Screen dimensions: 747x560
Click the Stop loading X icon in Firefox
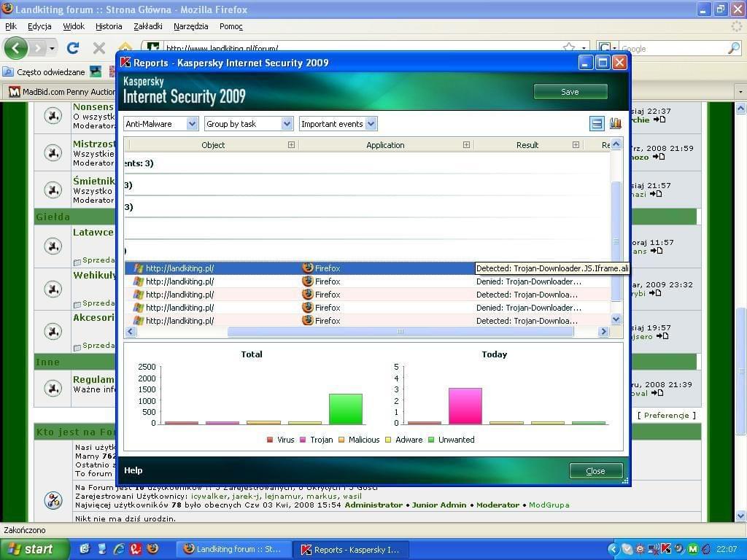tap(99, 48)
